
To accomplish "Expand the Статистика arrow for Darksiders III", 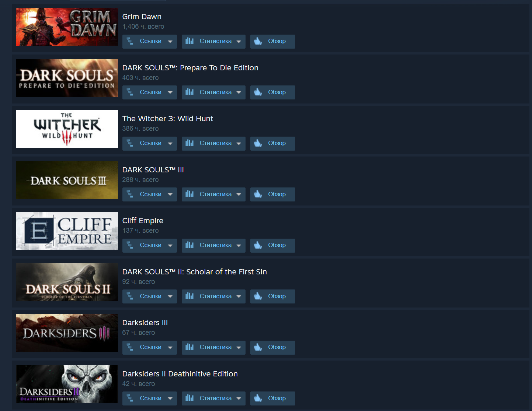I will coord(239,348).
